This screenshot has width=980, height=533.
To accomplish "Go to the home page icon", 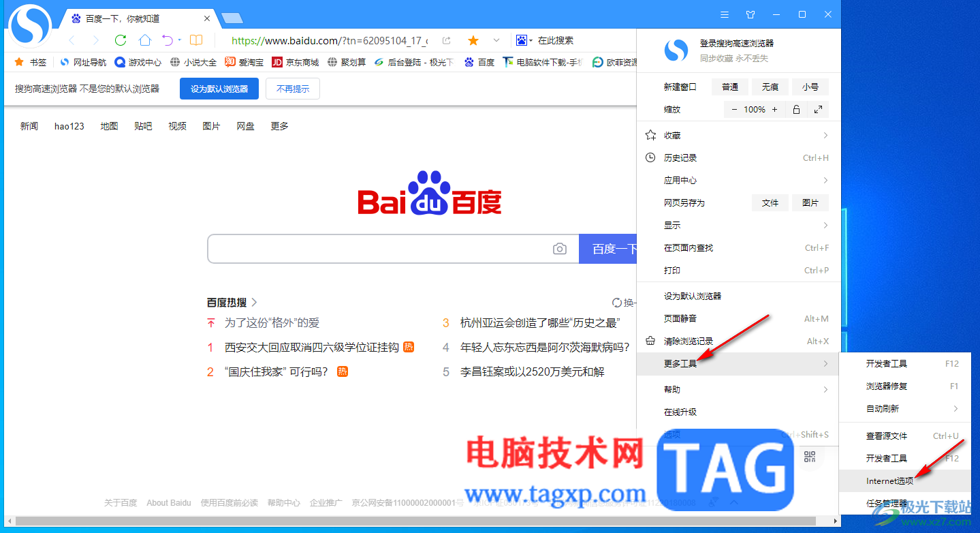I will (145, 40).
